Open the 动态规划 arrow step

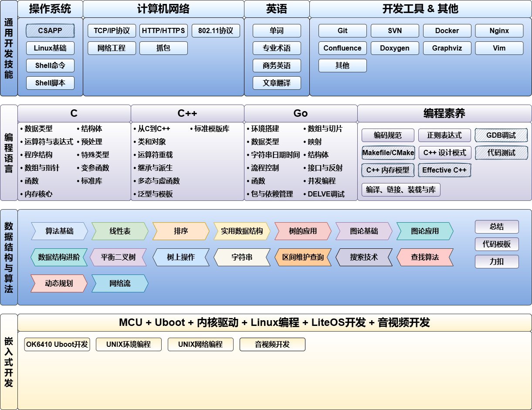(59, 284)
